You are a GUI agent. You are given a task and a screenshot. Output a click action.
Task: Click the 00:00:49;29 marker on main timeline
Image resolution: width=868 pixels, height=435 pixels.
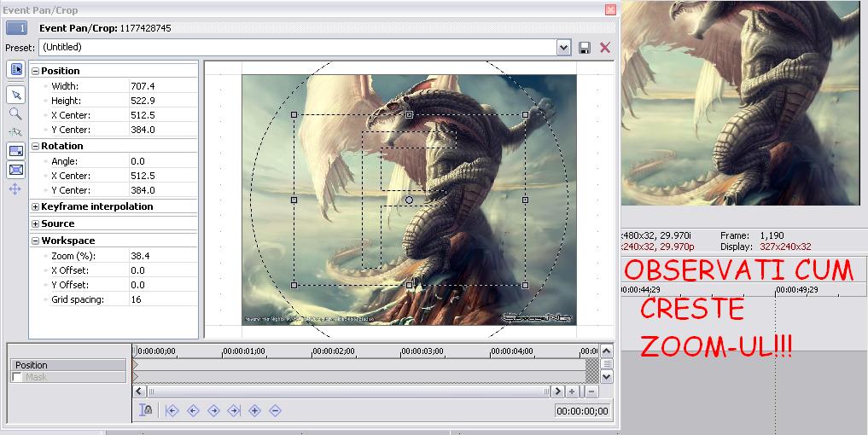point(798,289)
